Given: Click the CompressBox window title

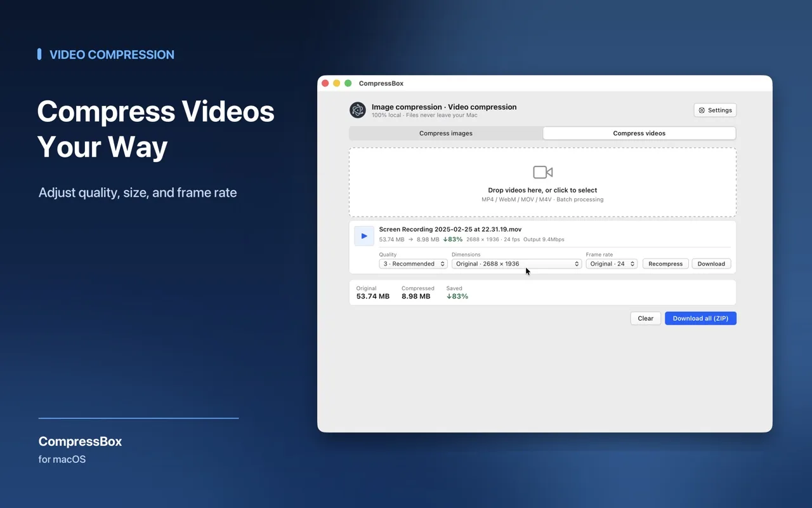Looking at the screenshot, I should [381, 83].
